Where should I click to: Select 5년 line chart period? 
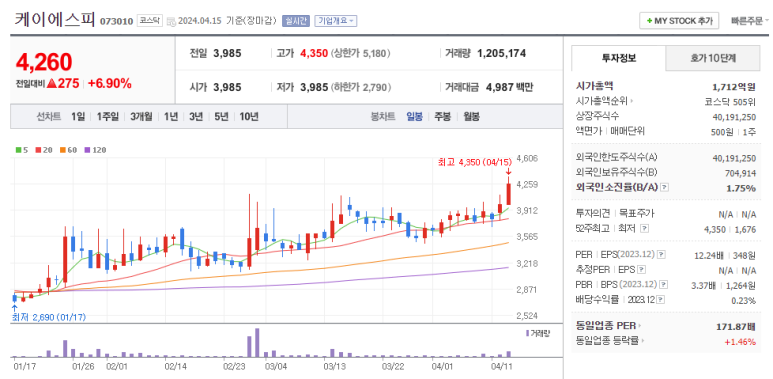(221, 117)
